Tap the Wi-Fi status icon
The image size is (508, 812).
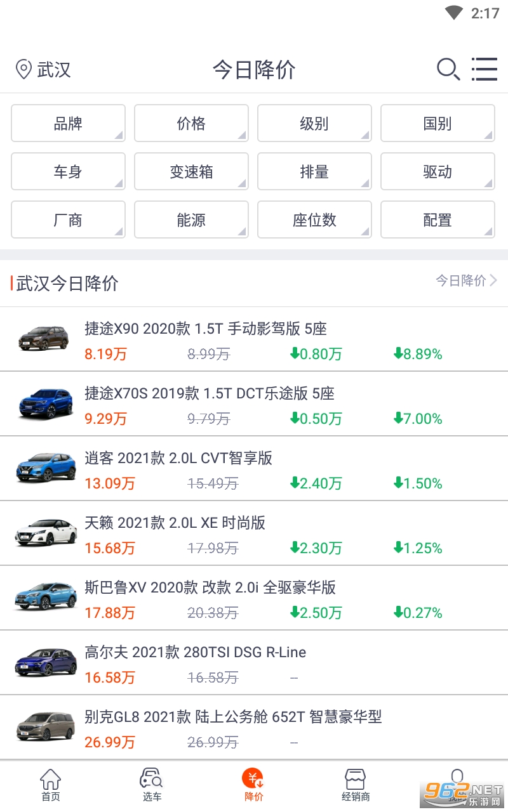454,13
